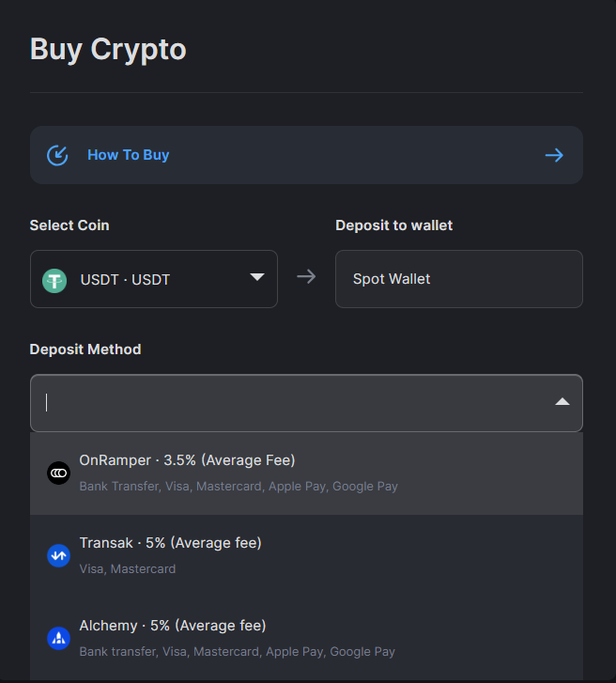This screenshot has height=683, width=616.
Task: Click the blue right arrow in How To Buy banner
Action: (554, 155)
